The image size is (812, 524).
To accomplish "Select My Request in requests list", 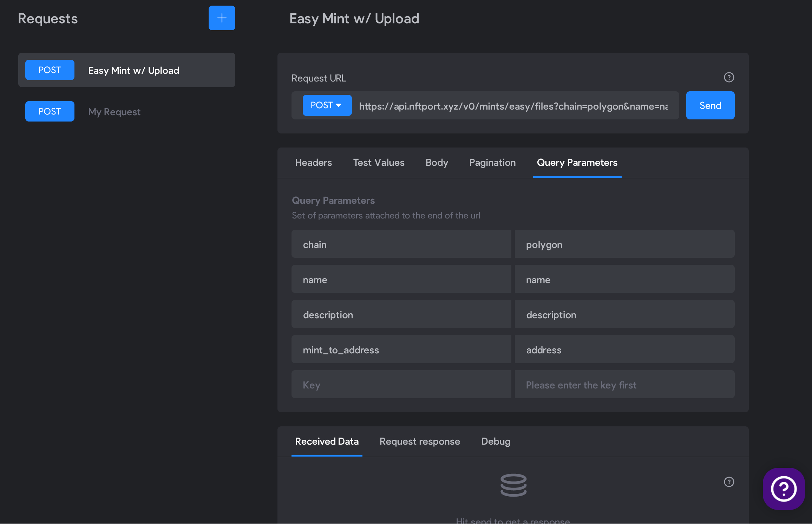I will (127, 111).
